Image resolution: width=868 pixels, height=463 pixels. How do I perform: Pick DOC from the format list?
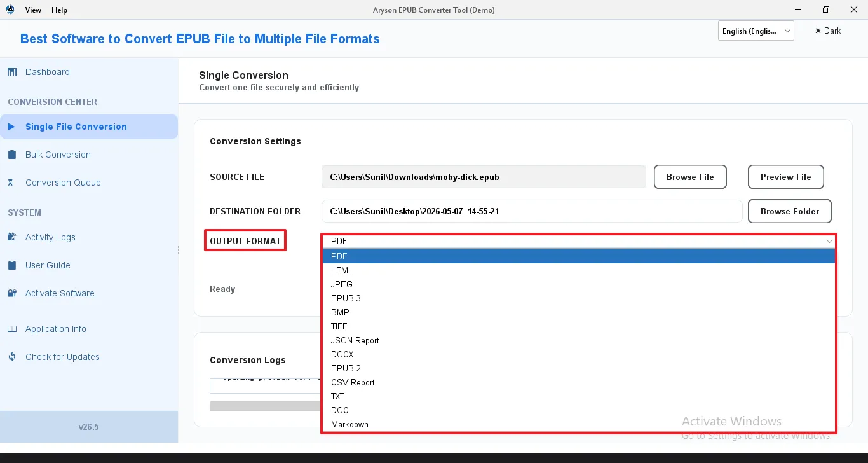(x=579, y=410)
